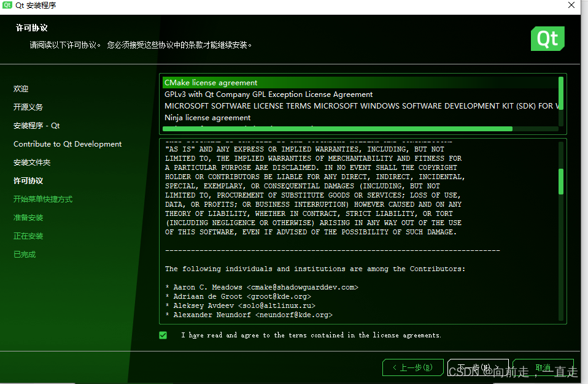Click the Adriaan de Groot contributor line
This screenshot has width=588, height=384.
(238, 296)
